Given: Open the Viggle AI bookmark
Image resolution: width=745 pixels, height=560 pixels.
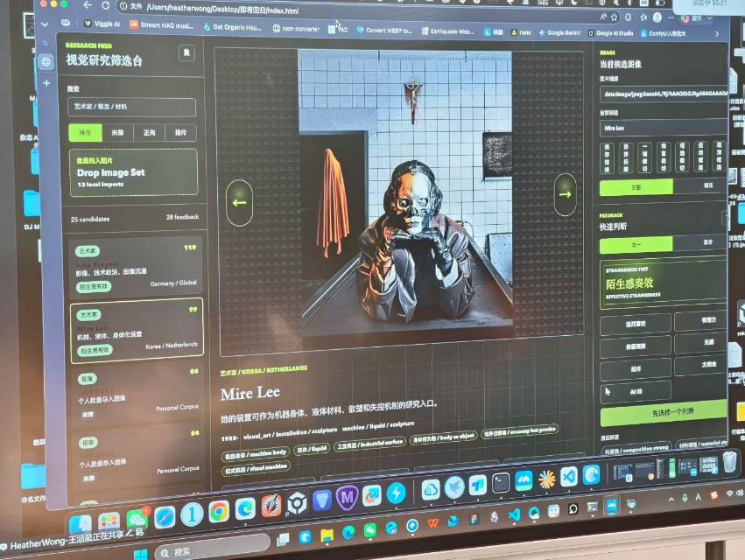Looking at the screenshot, I should 102,24.
